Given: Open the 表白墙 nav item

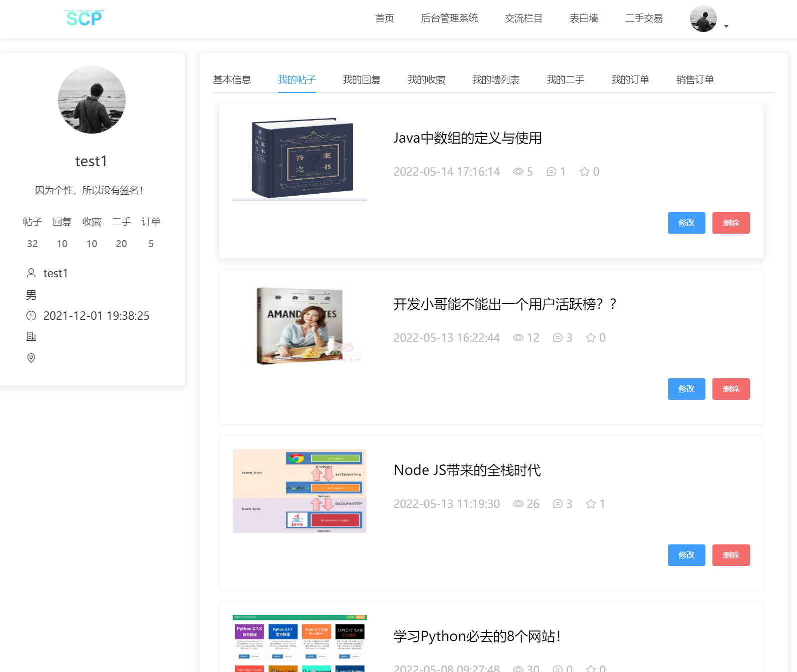Looking at the screenshot, I should (584, 19).
